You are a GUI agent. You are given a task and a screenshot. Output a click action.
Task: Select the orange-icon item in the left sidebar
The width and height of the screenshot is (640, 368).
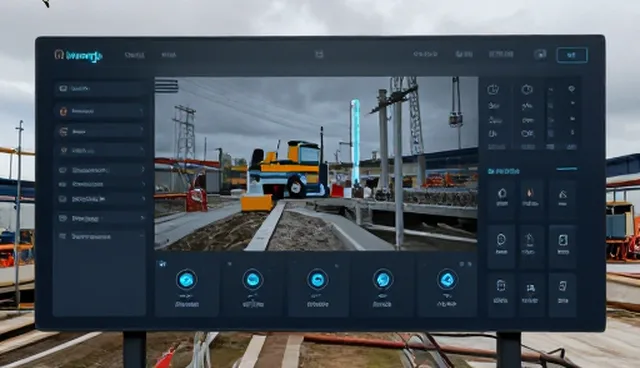click(100, 111)
